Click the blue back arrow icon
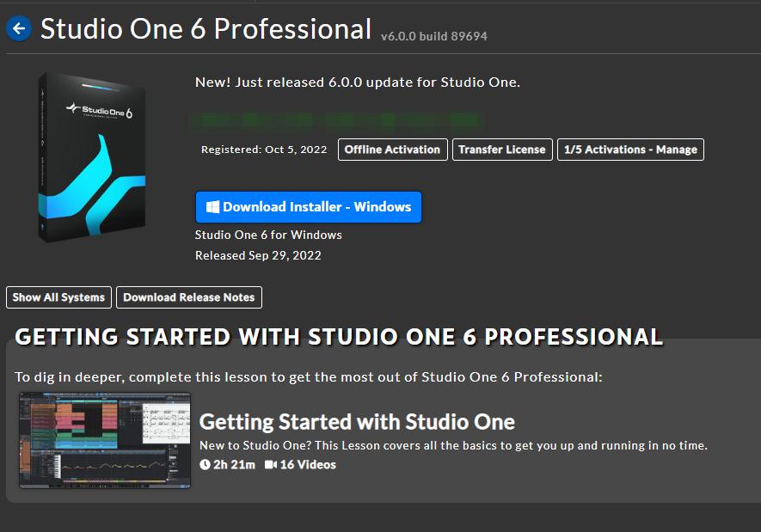 [x=18, y=29]
